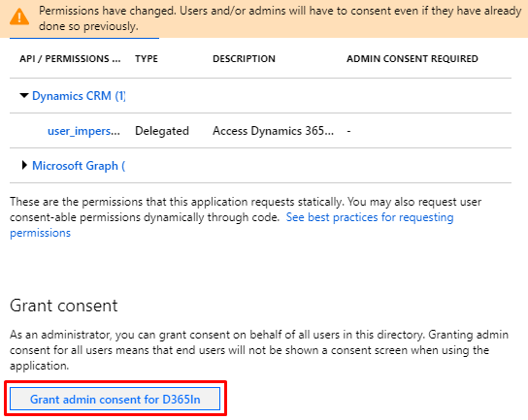The image size is (528, 420).
Task: Click the DESCRIPTION column header
Action: [244, 58]
